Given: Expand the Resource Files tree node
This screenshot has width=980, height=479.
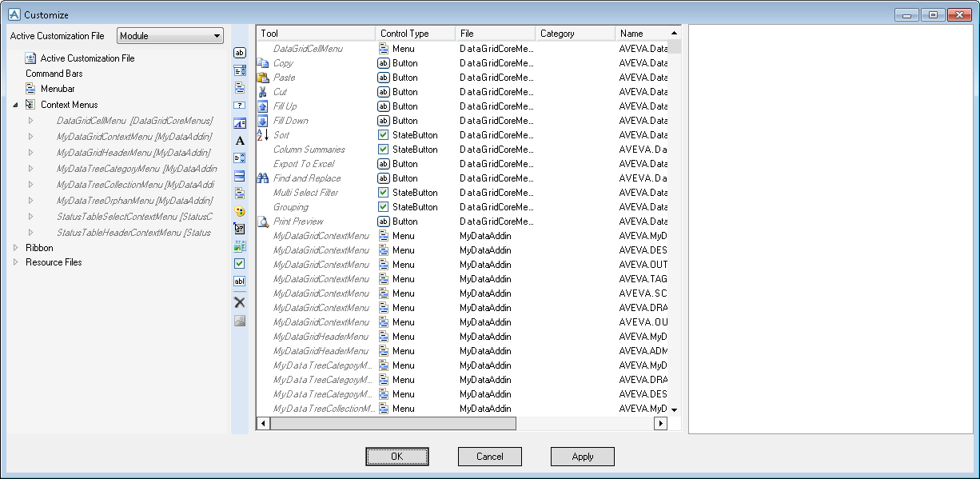Looking at the screenshot, I should (x=15, y=262).
